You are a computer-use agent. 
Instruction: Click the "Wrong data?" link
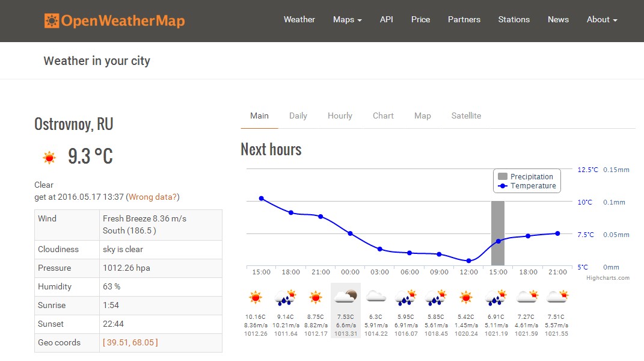pos(153,197)
